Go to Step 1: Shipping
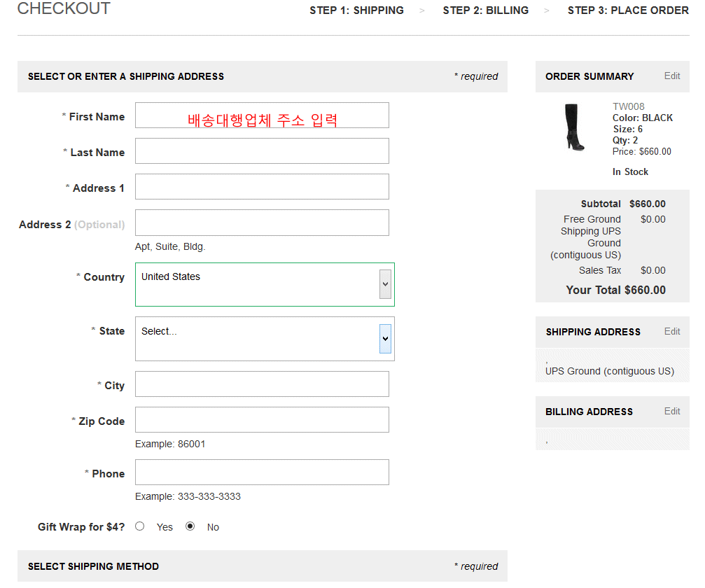705x588 pixels. (x=356, y=10)
